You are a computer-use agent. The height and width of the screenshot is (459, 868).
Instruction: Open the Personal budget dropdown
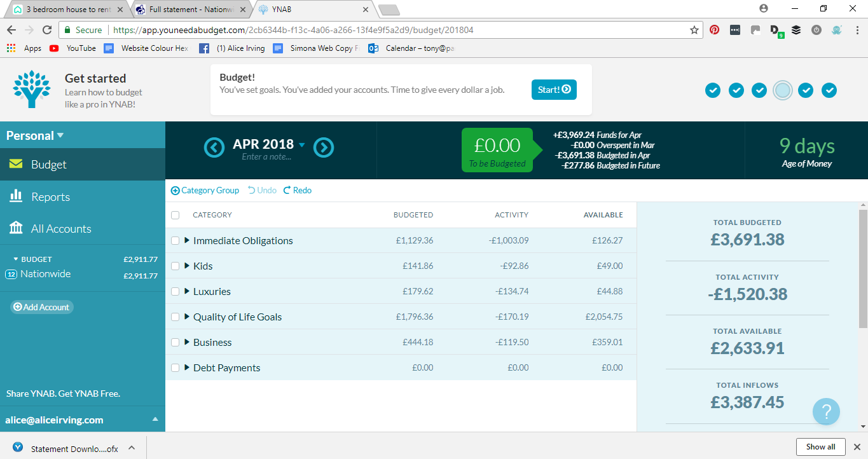coord(35,135)
